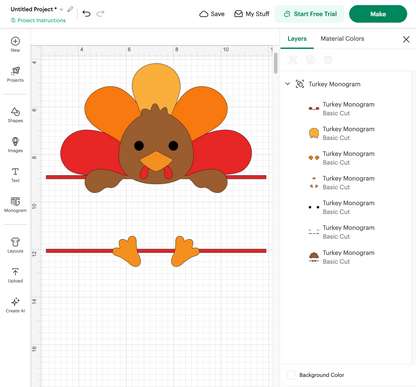Click the Start Free Trial button
This screenshot has width=416, height=387.
pos(309,14)
